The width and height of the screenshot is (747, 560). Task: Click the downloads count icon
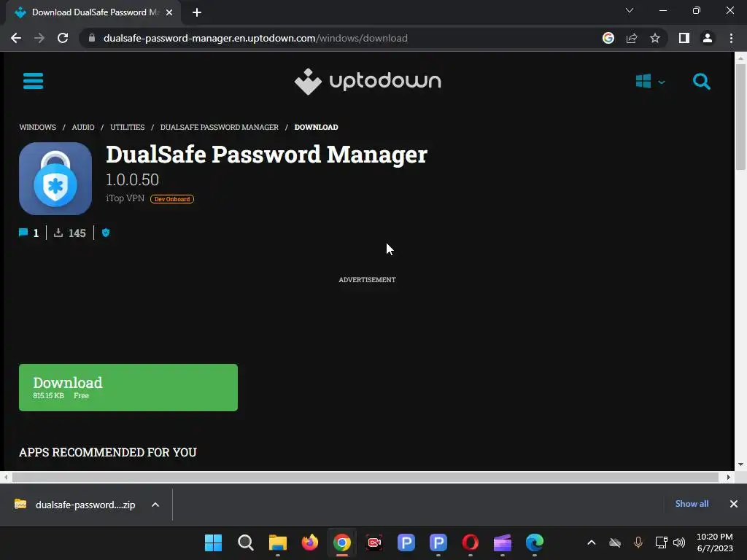(x=58, y=233)
